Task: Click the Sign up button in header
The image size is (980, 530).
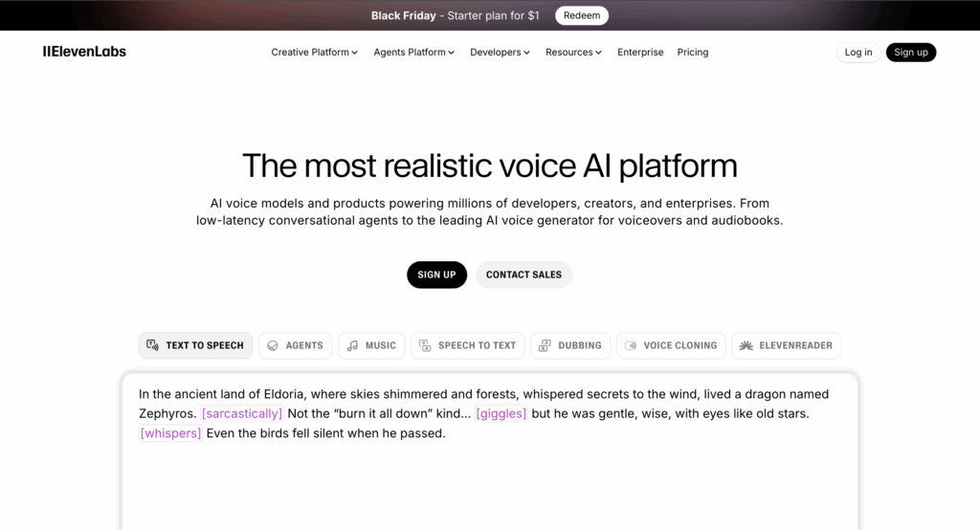Action: [x=911, y=53]
